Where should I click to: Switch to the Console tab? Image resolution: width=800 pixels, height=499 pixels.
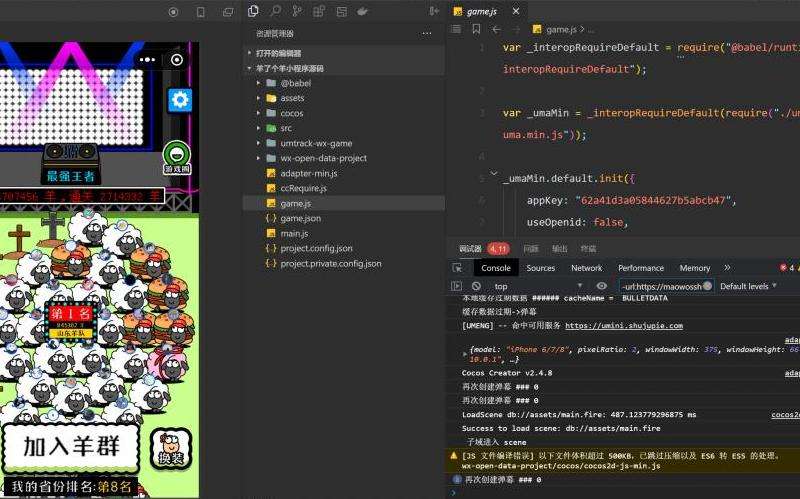(x=495, y=268)
